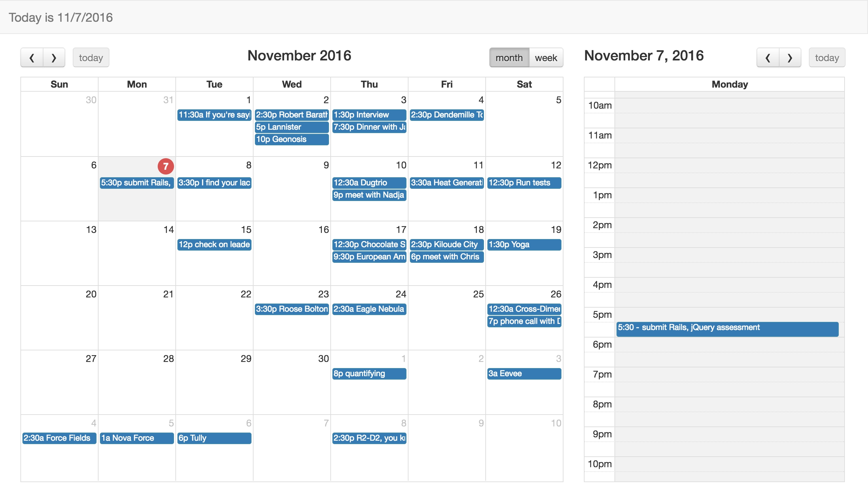Click the left navigation arrow on monthly calendar

(31, 57)
